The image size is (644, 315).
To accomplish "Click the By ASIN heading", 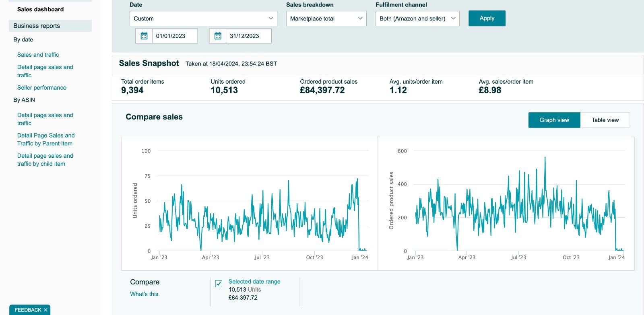I will click(x=24, y=100).
